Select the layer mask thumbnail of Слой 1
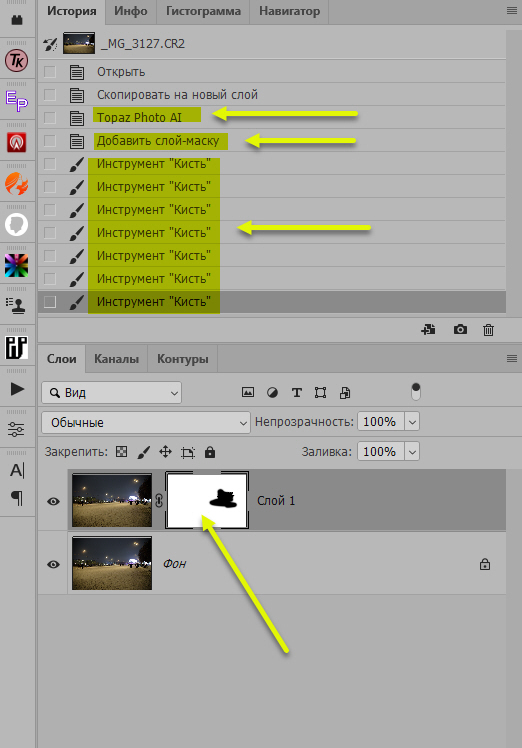Image resolution: width=522 pixels, height=748 pixels. pos(207,500)
